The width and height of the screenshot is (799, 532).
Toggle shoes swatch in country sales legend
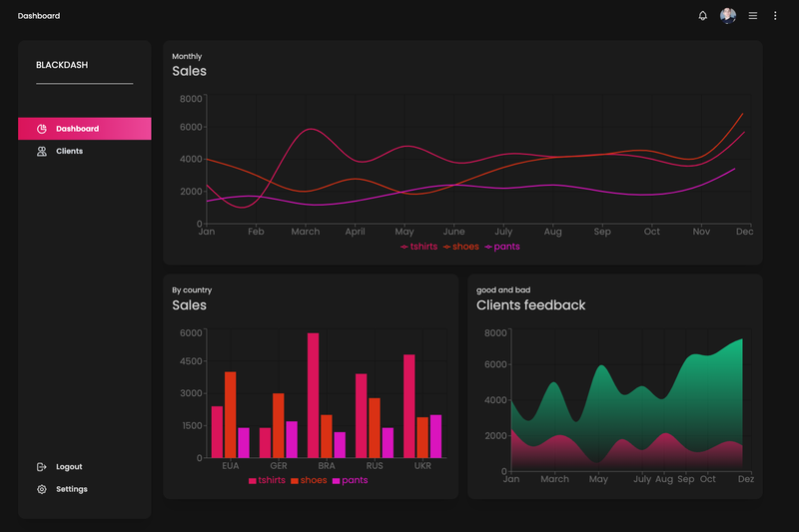pyautogui.click(x=294, y=480)
